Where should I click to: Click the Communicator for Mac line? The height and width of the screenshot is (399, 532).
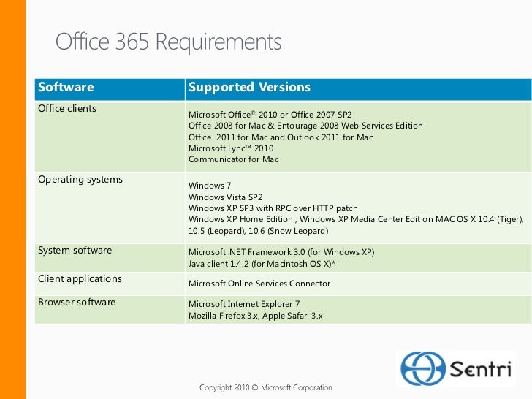pyautogui.click(x=233, y=159)
